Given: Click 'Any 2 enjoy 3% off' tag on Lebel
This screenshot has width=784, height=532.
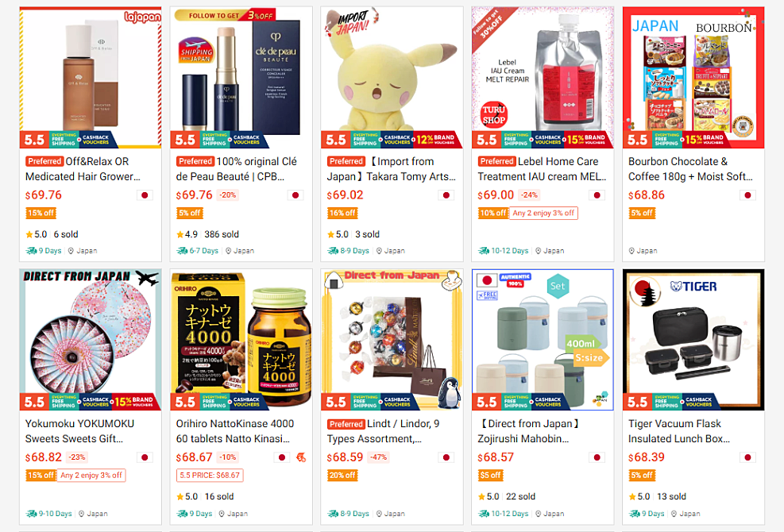Looking at the screenshot, I should [x=543, y=213].
